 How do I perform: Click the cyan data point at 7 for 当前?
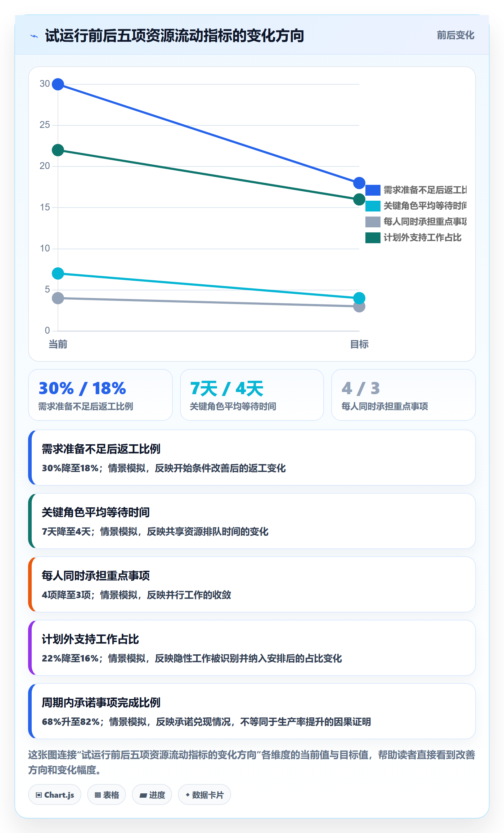coord(58,273)
